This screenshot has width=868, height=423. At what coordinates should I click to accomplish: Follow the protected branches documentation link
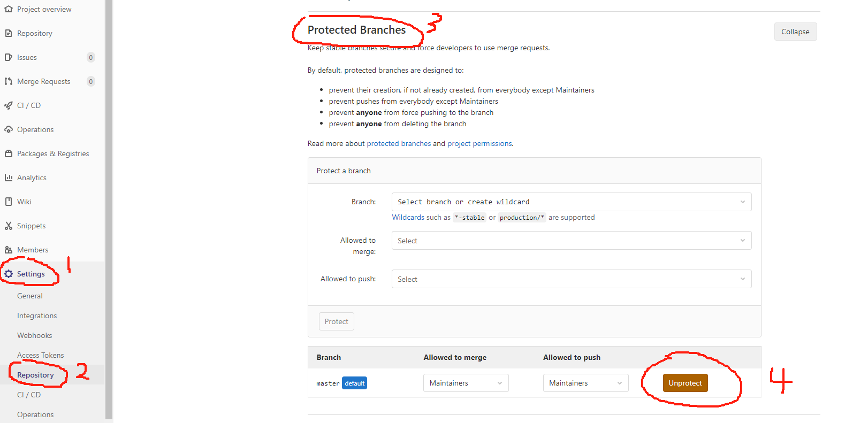[399, 143]
